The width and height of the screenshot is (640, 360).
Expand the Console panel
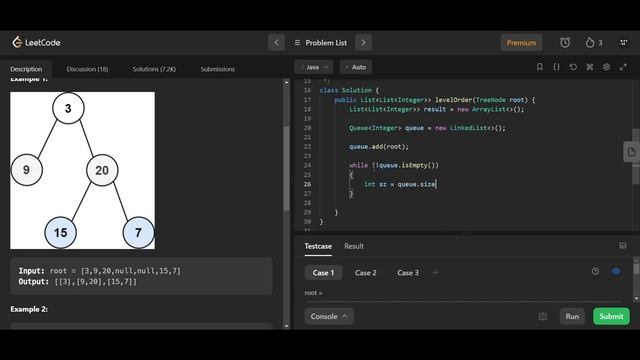[x=329, y=316]
